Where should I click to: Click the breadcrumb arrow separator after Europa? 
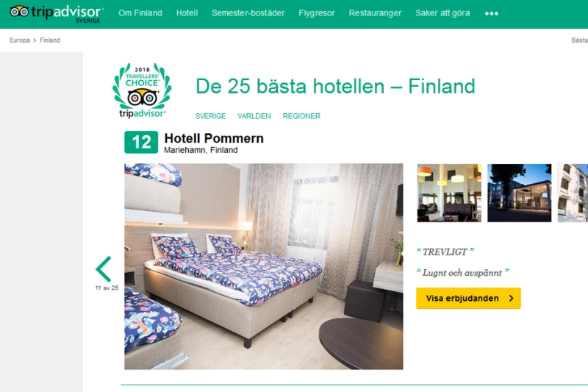pos(35,40)
